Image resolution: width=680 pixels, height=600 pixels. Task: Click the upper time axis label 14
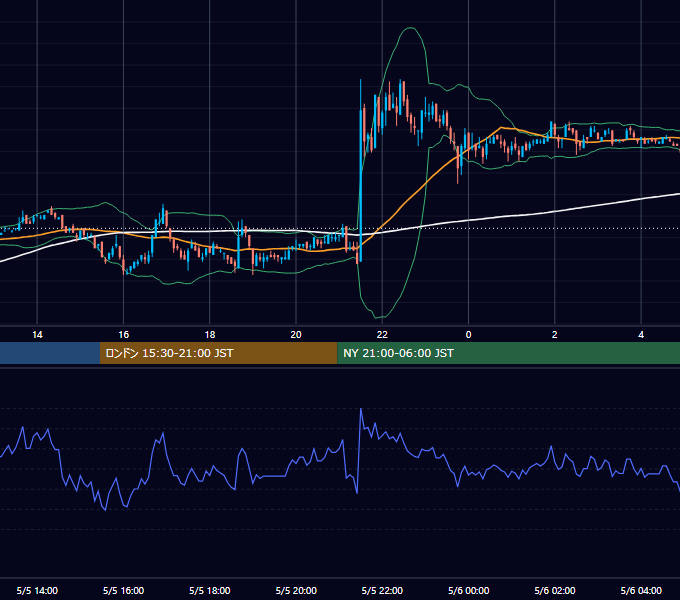click(x=37, y=335)
